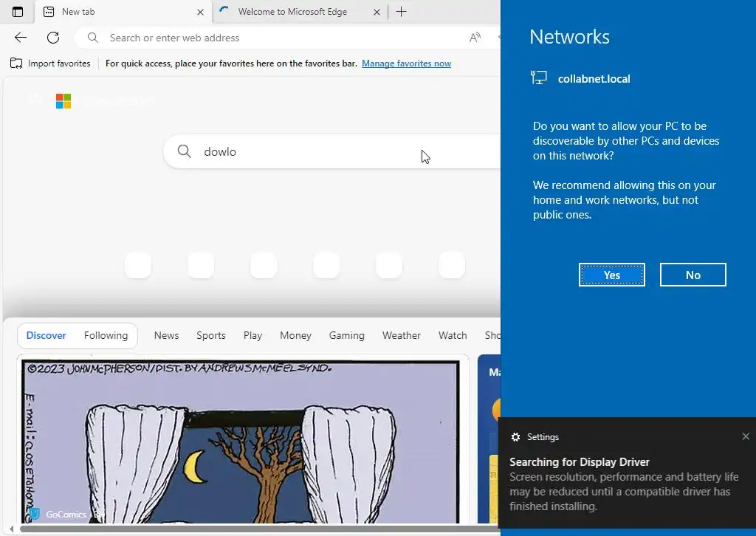Dismiss the Settings notification with X
This screenshot has height=536, width=756.
[746, 436]
